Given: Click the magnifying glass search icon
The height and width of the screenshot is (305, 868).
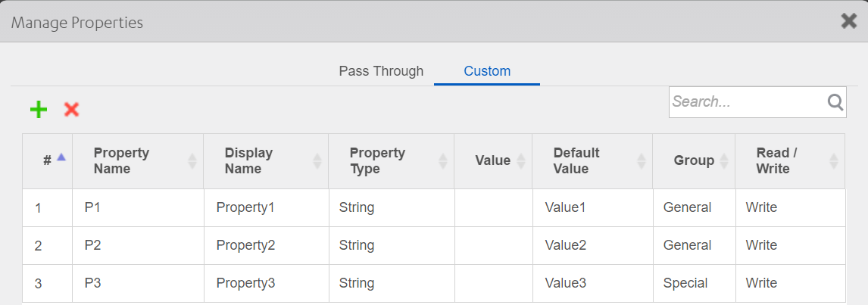Looking at the screenshot, I should click(835, 102).
